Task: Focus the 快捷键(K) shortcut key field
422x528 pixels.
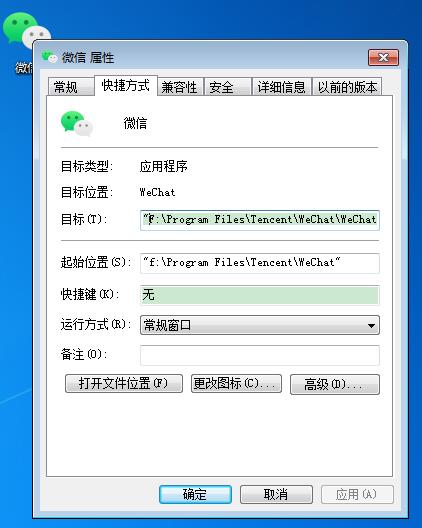Action: 260,295
